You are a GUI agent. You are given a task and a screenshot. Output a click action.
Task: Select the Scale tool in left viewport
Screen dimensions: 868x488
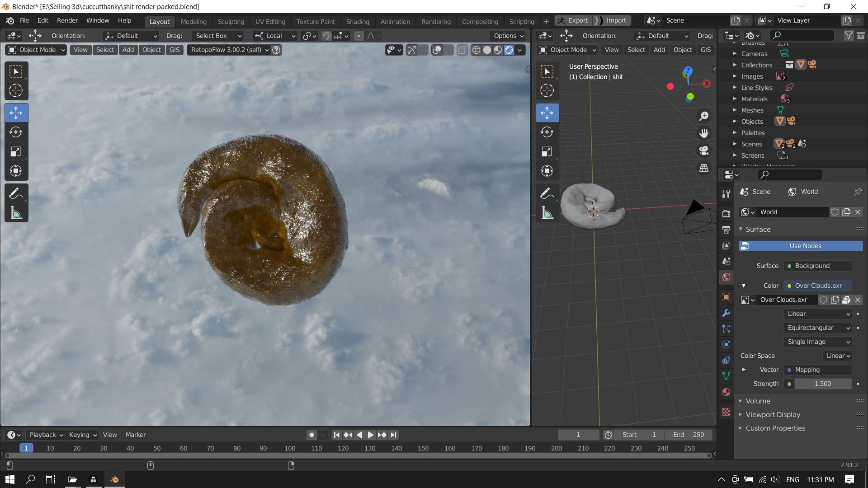[16, 151]
